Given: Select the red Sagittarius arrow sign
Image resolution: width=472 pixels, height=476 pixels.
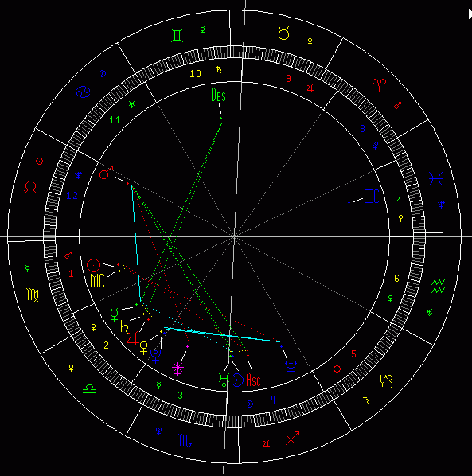Looking at the screenshot, I should (293, 438).
